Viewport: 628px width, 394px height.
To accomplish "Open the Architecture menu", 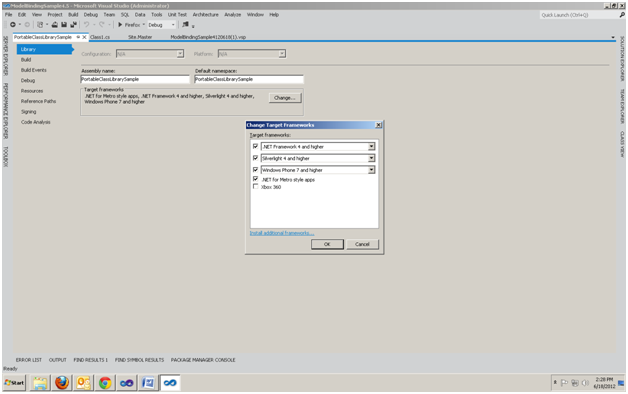I will pos(205,14).
